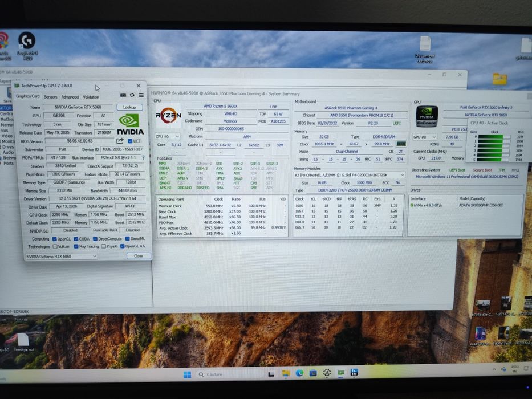Viewport: 532px width, 399px height.
Task: Toggle the Vulkan checkbox
Action: pyautogui.click(x=55, y=246)
